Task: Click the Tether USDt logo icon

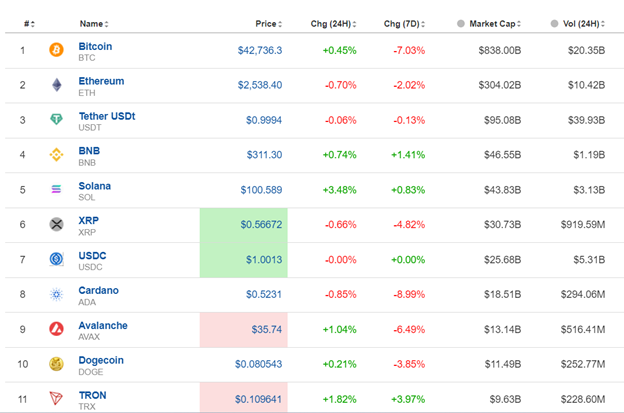Action: coord(56,120)
